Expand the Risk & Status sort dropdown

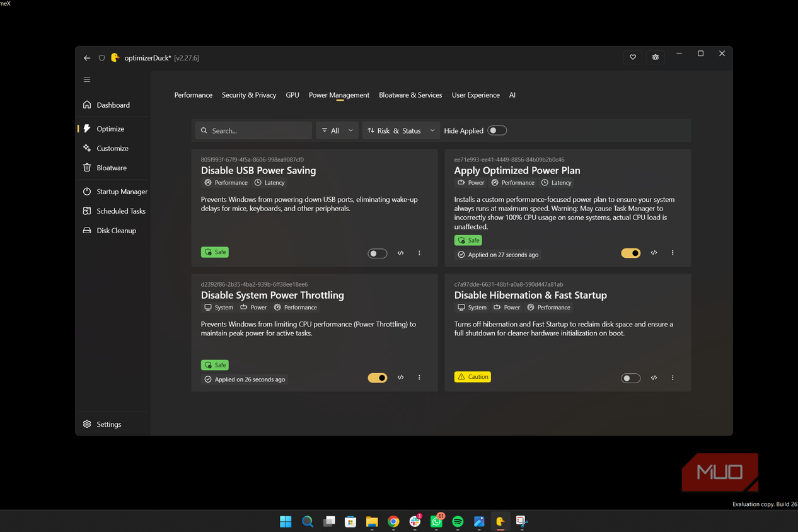click(401, 130)
